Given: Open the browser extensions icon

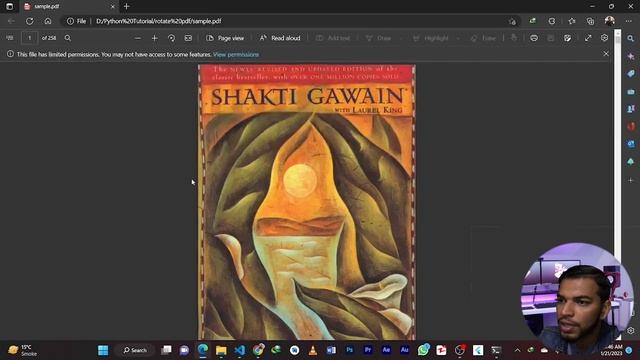Looking at the screenshot, I should click(x=551, y=21).
